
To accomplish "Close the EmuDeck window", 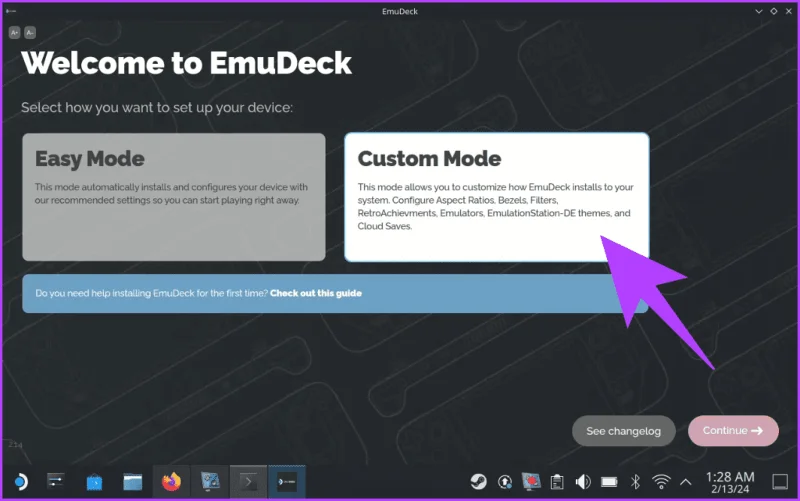I will (x=789, y=11).
